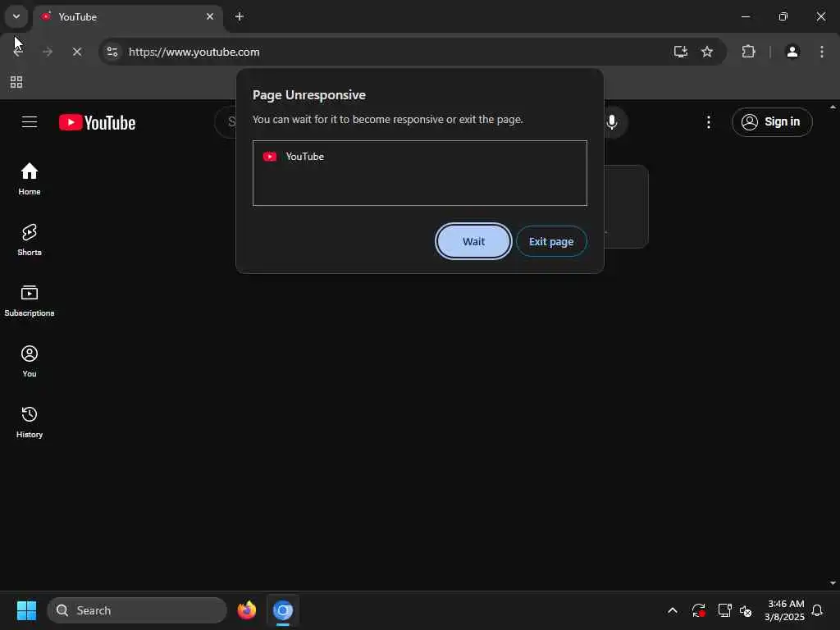Viewport: 840px width, 630px height.
Task: Open Firefox from the taskbar
Action: [246, 610]
